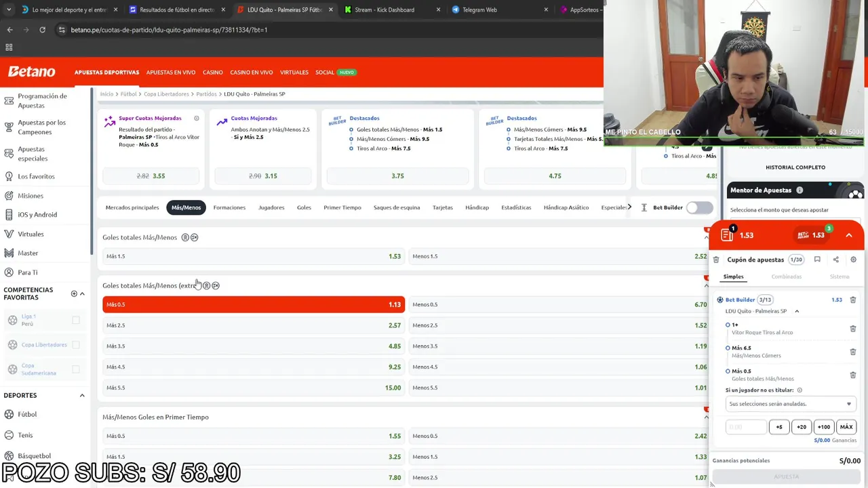Add +5 to stake
The width and height of the screenshot is (868, 488).
[779, 427]
